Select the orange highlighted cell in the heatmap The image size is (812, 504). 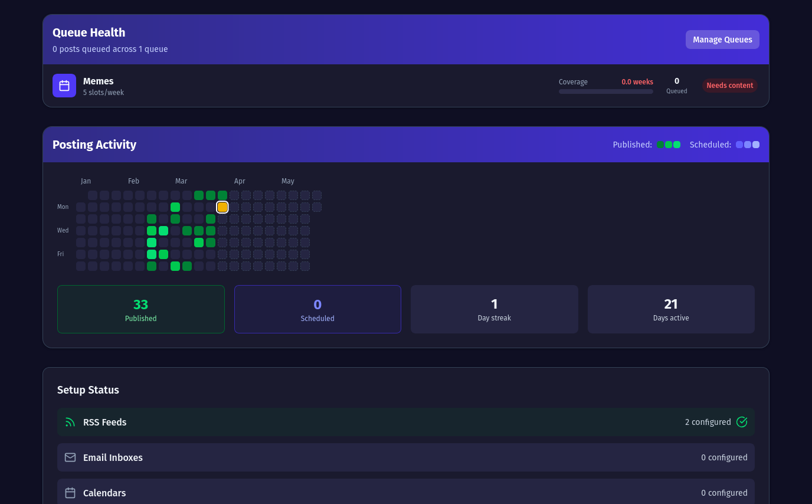pyautogui.click(x=222, y=207)
